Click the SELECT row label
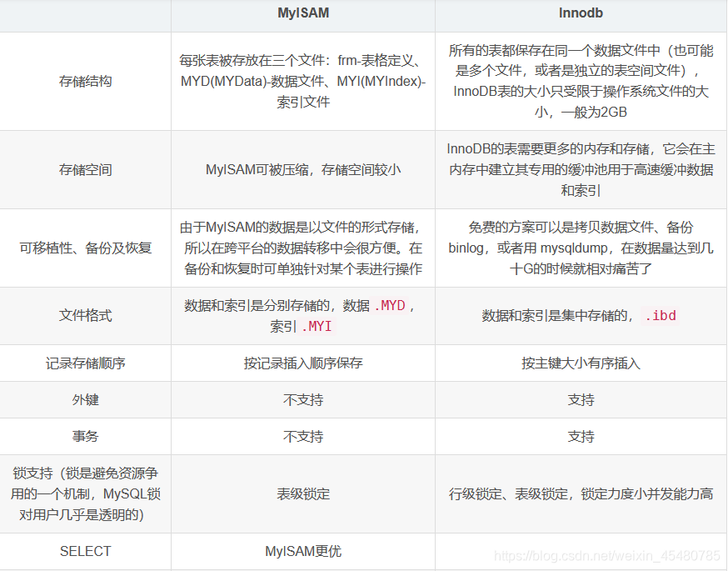728x571 pixels. click(x=85, y=551)
